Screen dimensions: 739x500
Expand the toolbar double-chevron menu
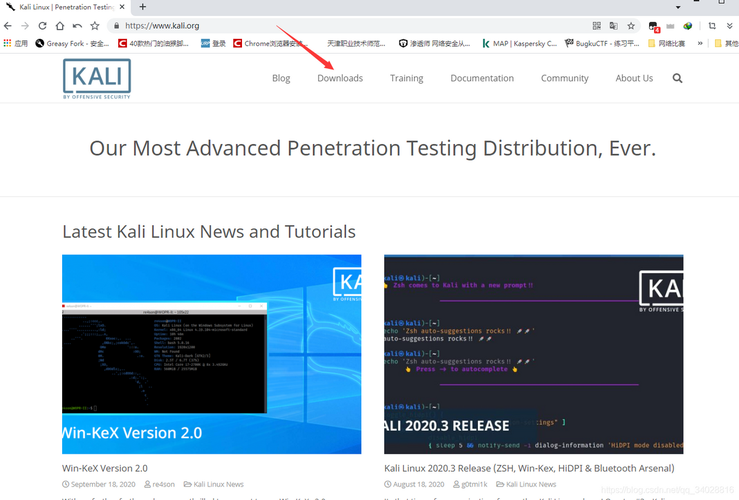730,26
